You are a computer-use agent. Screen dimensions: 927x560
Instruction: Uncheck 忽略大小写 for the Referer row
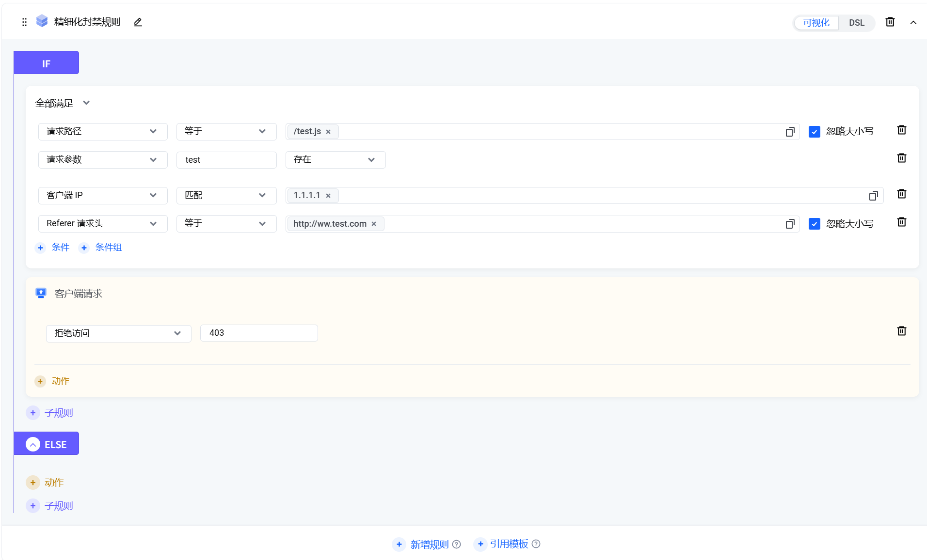814,224
